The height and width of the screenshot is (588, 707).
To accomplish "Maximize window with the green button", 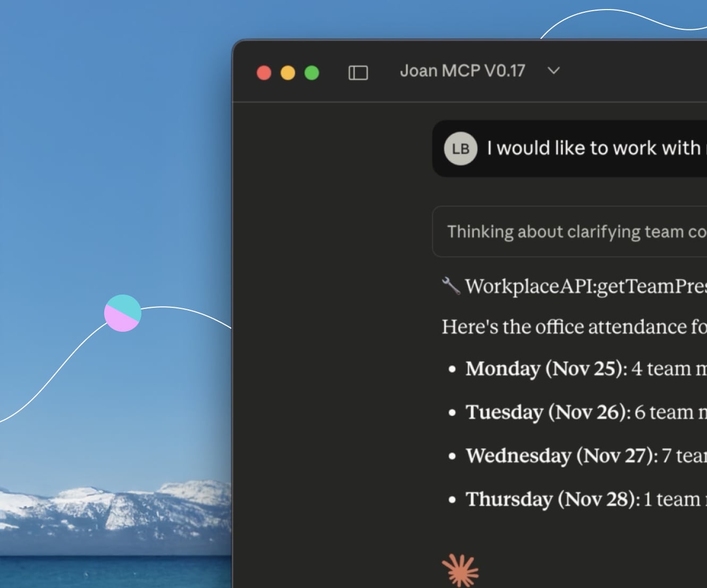I will pyautogui.click(x=312, y=72).
